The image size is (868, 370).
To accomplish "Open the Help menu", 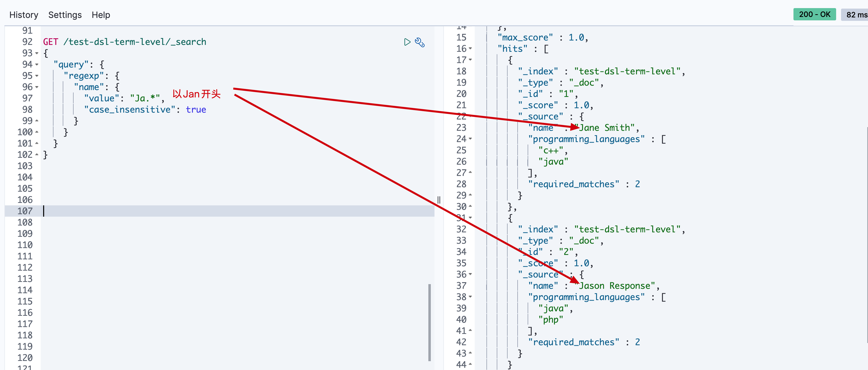I will tap(101, 15).
